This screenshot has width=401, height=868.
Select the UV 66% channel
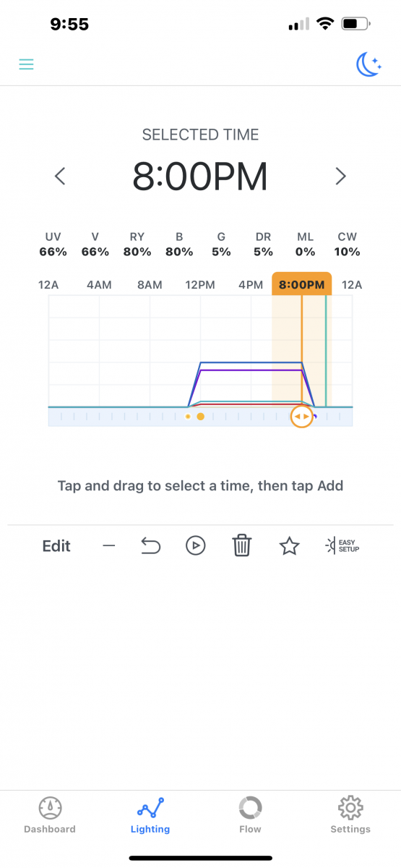point(53,244)
